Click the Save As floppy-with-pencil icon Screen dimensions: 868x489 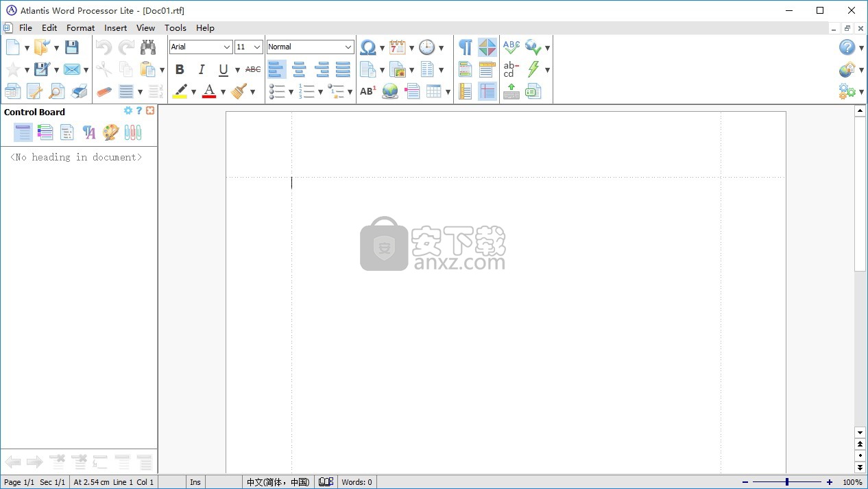click(43, 69)
